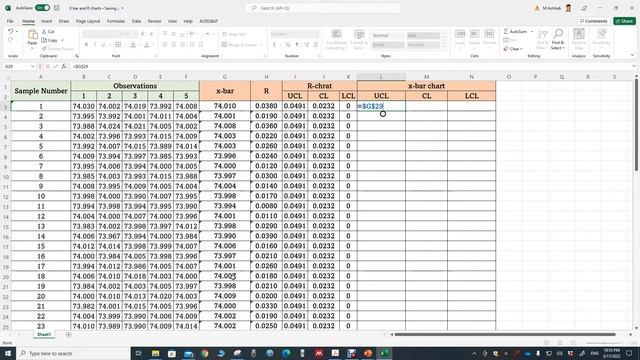
Task: Expand the Copy dropdown arrow
Action: 62,40
